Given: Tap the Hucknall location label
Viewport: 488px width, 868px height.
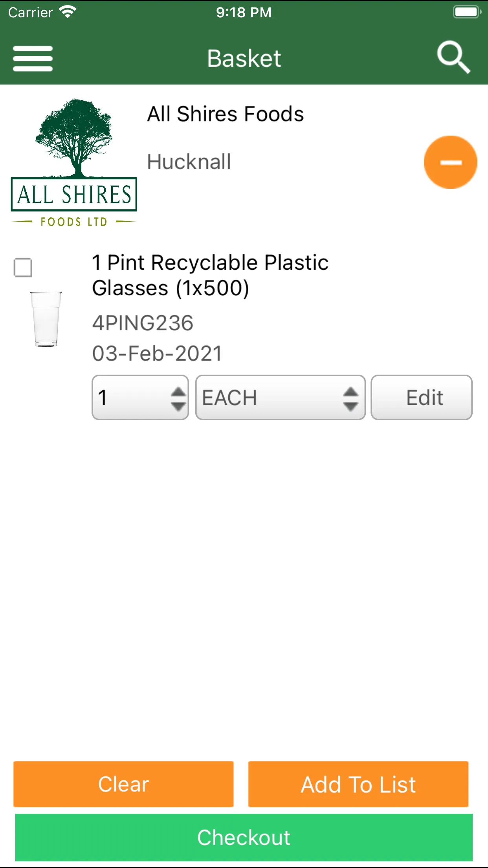Looking at the screenshot, I should point(189,162).
